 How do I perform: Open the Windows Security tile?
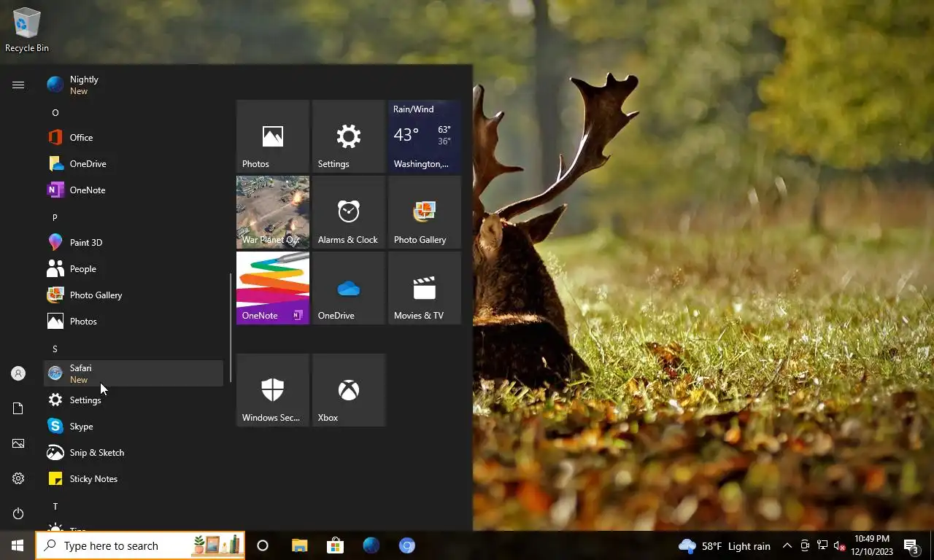(x=273, y=390)
